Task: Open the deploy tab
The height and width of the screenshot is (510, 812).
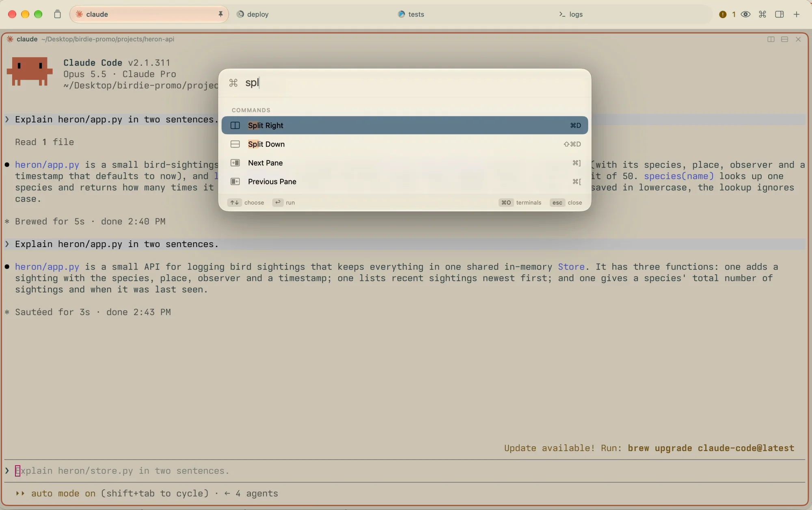Action: pos(253,14)
